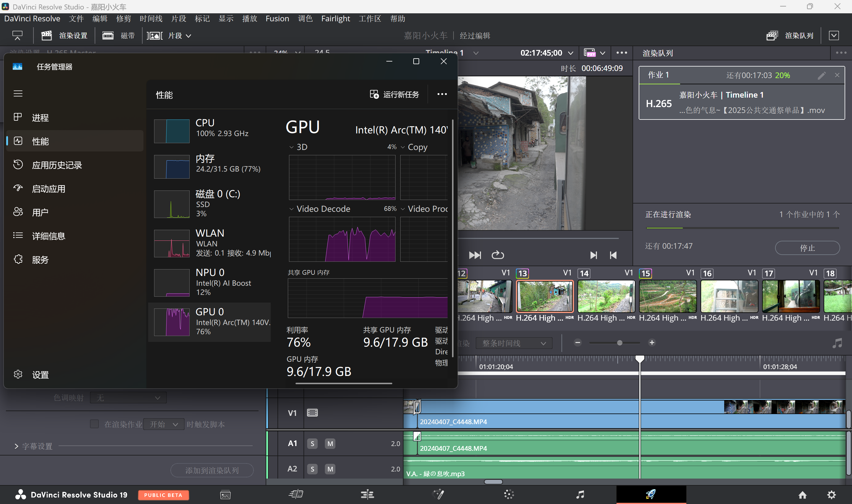Select NPU 0 performance entry

tap(209, 282)
